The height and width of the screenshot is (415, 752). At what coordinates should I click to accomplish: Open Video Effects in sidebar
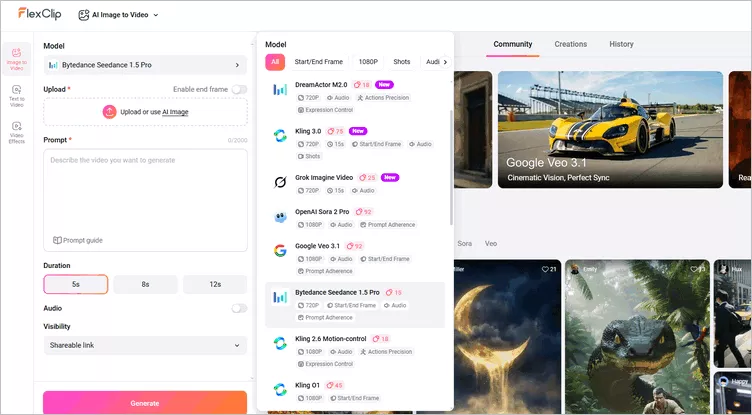17,132
